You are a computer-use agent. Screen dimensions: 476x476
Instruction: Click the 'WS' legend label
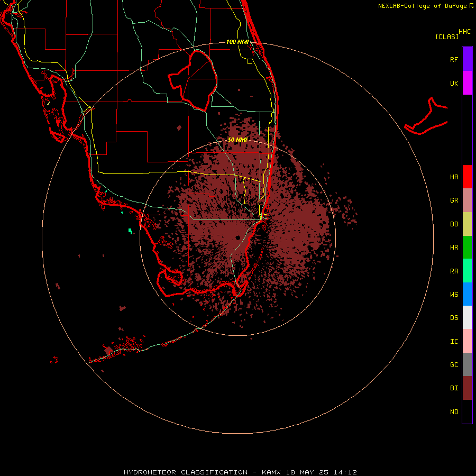point(454,294)
